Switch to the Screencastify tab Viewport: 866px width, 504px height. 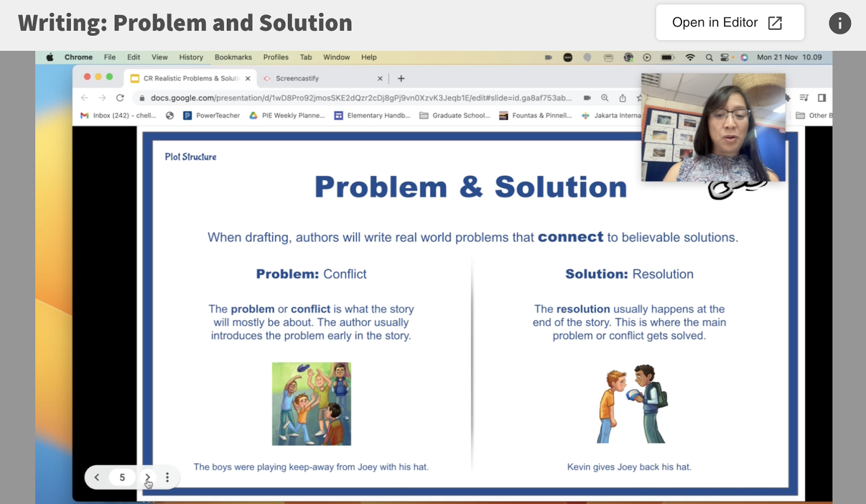click(323, 78)
